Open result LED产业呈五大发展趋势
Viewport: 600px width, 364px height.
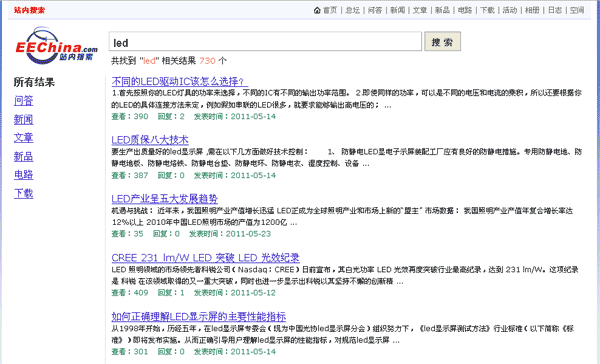click(x=165, y=199)
